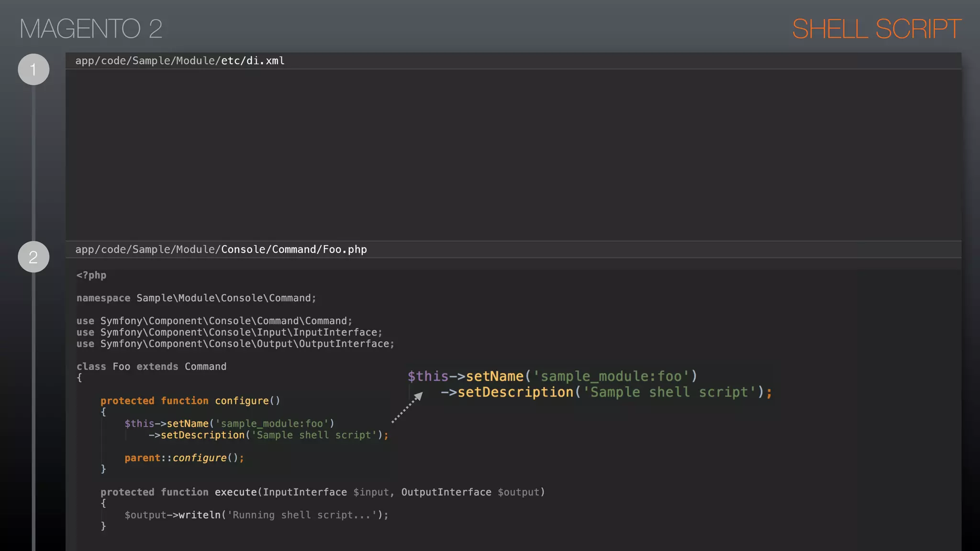Click the protected function execute signature line
The image size is (980, 551).
pyautogui.click(x=323, y=492)
